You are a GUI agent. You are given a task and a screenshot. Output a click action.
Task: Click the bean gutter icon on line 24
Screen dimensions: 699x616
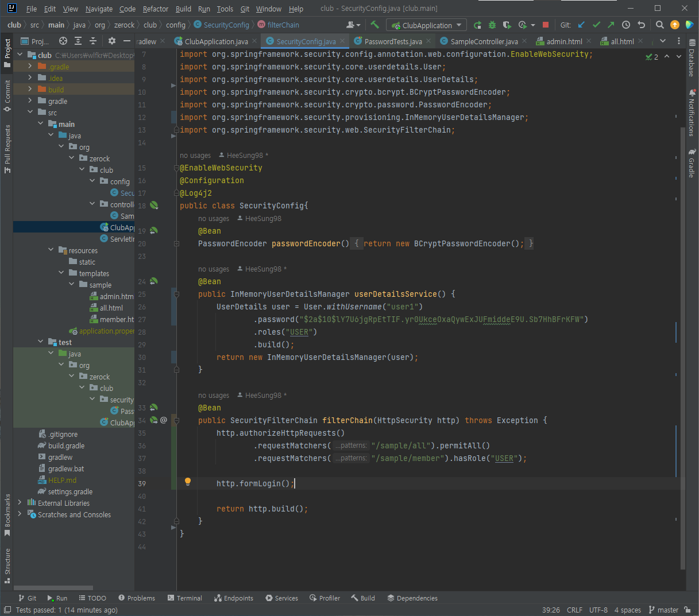coord(153,281)
